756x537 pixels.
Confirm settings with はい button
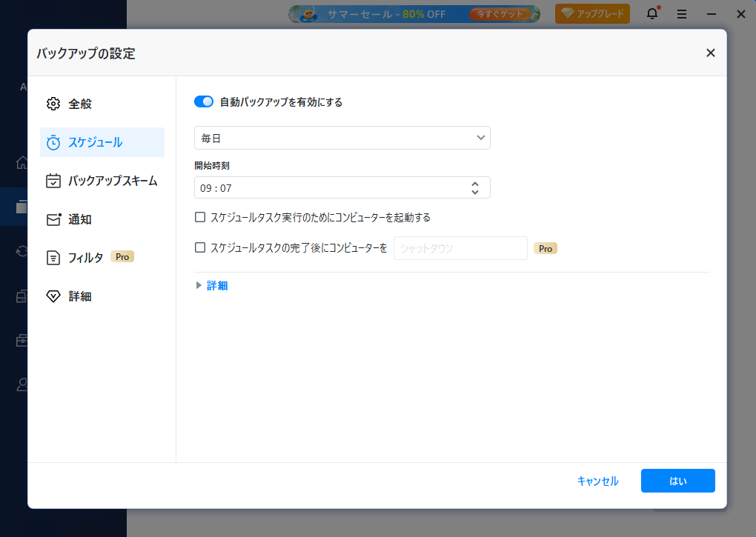click(x=678, y=481)
